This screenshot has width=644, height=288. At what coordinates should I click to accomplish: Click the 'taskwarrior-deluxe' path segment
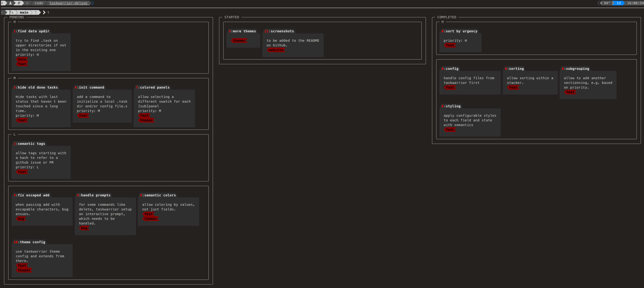(x=68, y=3)
